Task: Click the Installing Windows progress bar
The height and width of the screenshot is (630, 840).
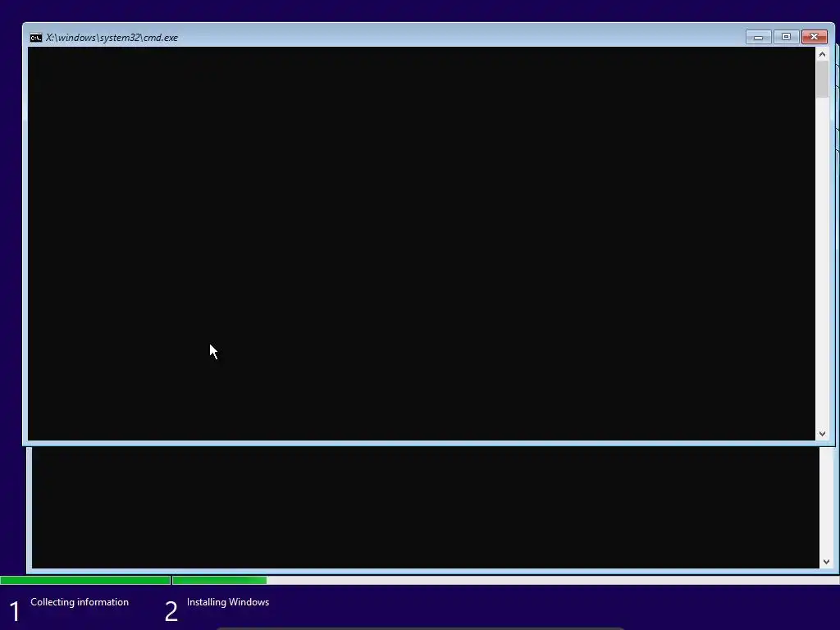Action: click(505, 580)
